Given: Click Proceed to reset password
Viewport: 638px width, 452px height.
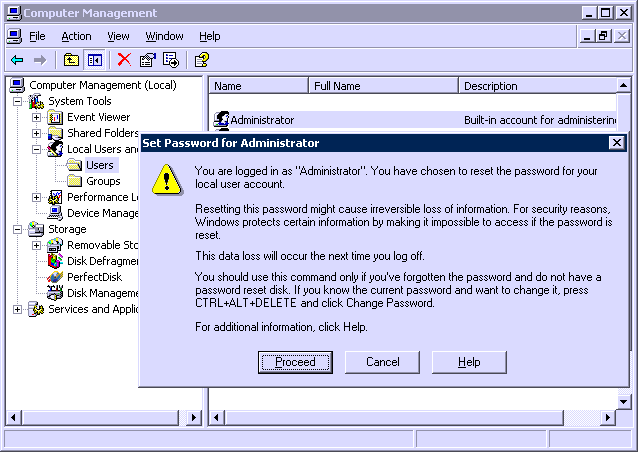Looking at the screenshot, I should click(295, 362).
